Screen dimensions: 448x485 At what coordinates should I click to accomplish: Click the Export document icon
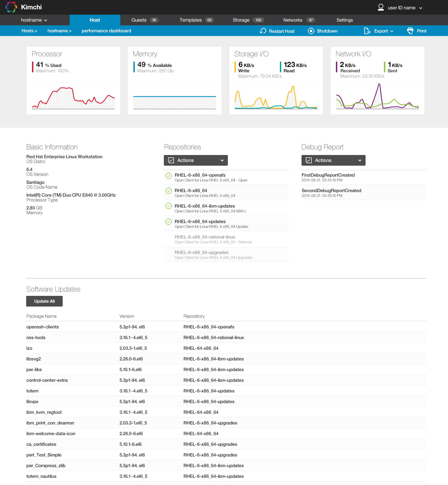tap(367, 31)
